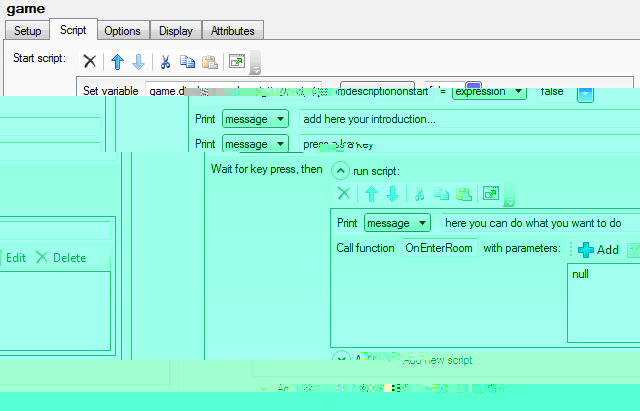This screenshot has width=640, height=411.
Task: Open the expression dropdown on Set variable row
Action: (x=489, y=92)
